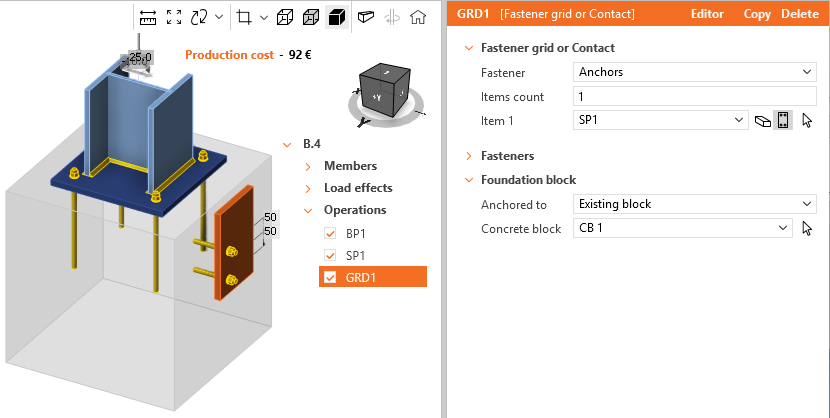Open the crop tool dropdown arrow
The image size is (830, 418).
click(264, 17)
